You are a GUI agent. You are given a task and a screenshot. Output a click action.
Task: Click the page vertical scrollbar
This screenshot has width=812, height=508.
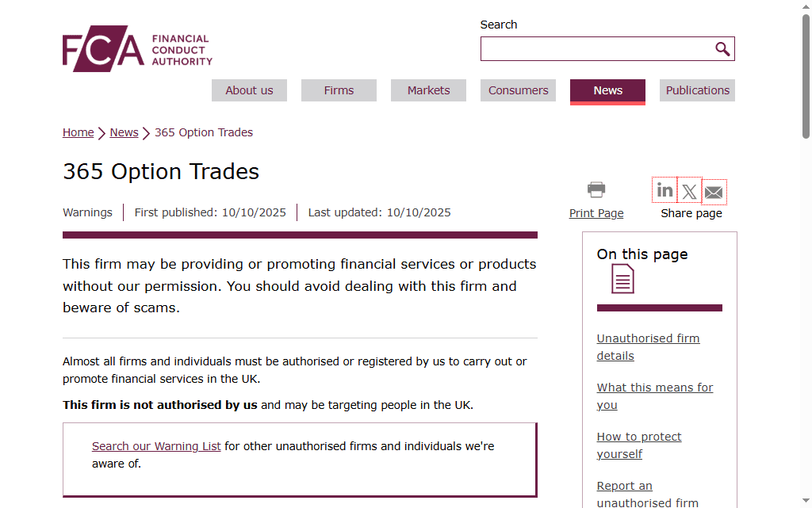(806, 254)
